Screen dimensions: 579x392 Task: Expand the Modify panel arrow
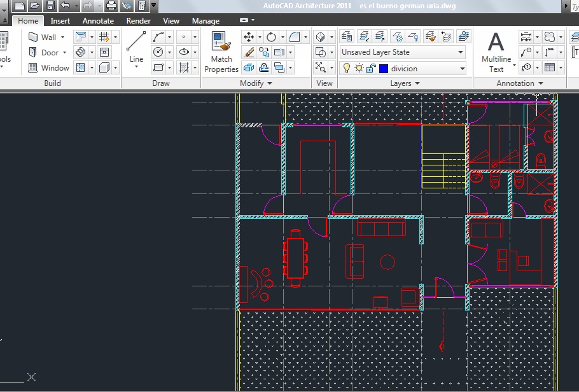pyautogui.click(x=270, y=83)
